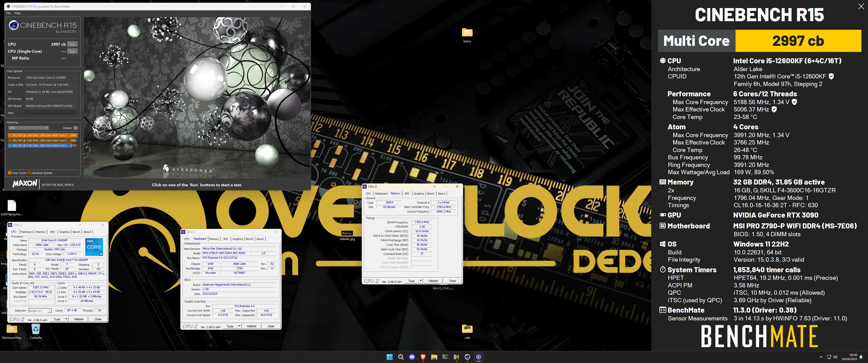This screenshot has width=868, height=363.
Task: Click Validate in CPU-Z CPU window
Action: (x=78, y=319)
